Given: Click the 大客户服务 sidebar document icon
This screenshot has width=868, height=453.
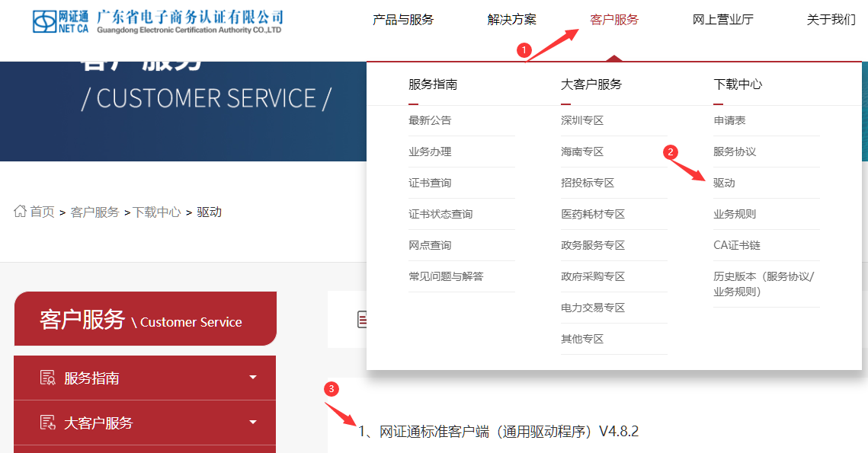Looking at the screenshot, I should pyautogui.click(x=47, y=423).
